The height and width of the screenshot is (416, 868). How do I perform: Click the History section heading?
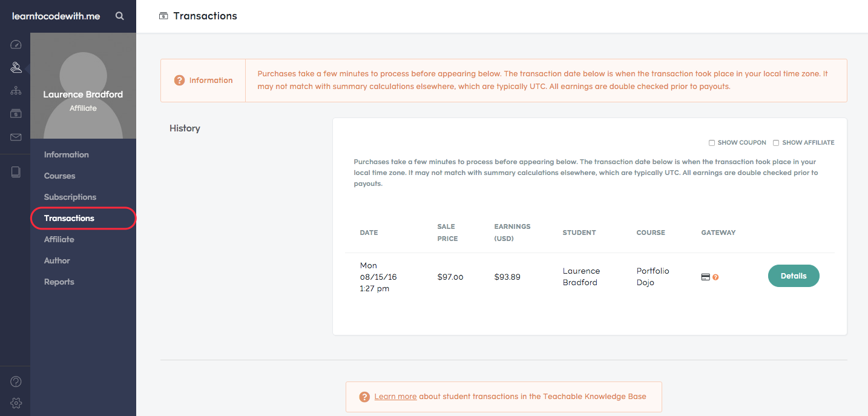185,128
